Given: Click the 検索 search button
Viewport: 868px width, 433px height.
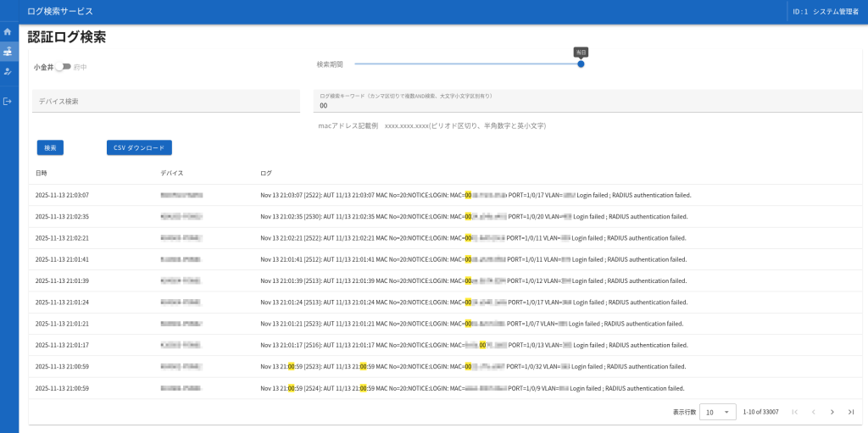Looking at the screenshot, I should click(x=50, y=147).
